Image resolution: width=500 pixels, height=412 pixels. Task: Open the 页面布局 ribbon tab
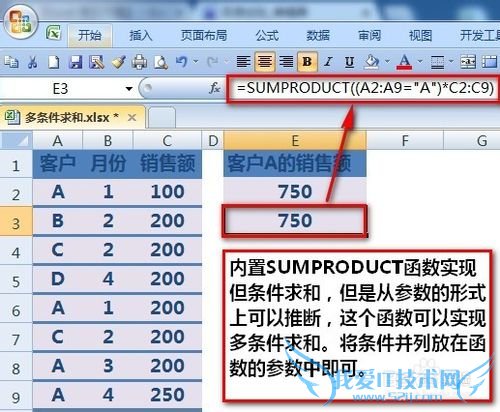(x=204, y=35)
